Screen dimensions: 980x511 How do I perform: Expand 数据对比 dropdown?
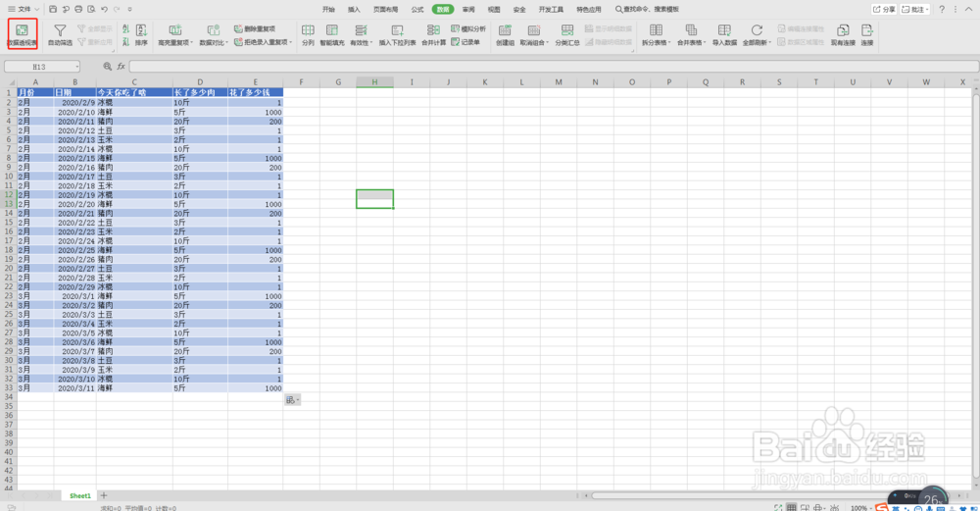coord(225,43)
